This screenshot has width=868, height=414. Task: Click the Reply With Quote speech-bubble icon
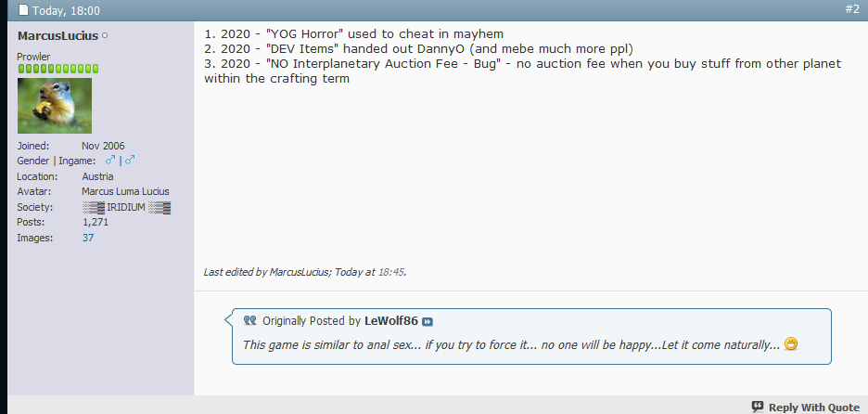coord(758,407)
